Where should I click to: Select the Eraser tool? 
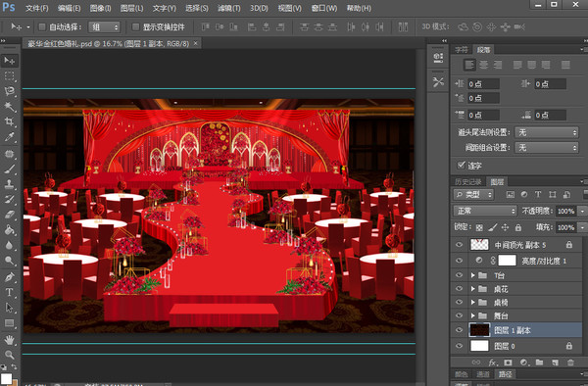pyautogui.click(x=10, y=215)
